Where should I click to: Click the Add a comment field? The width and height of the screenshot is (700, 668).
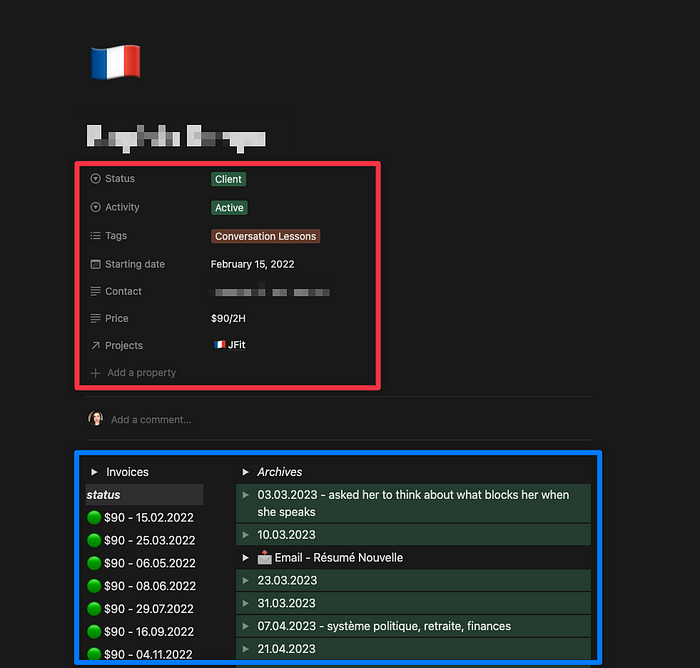click(x=151, y=420)
